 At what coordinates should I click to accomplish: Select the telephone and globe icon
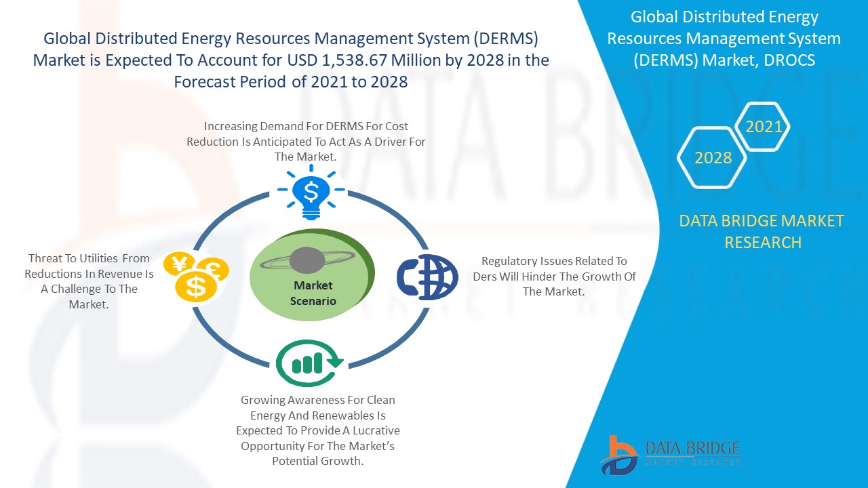pyautogui.click(x=427, y=277)
